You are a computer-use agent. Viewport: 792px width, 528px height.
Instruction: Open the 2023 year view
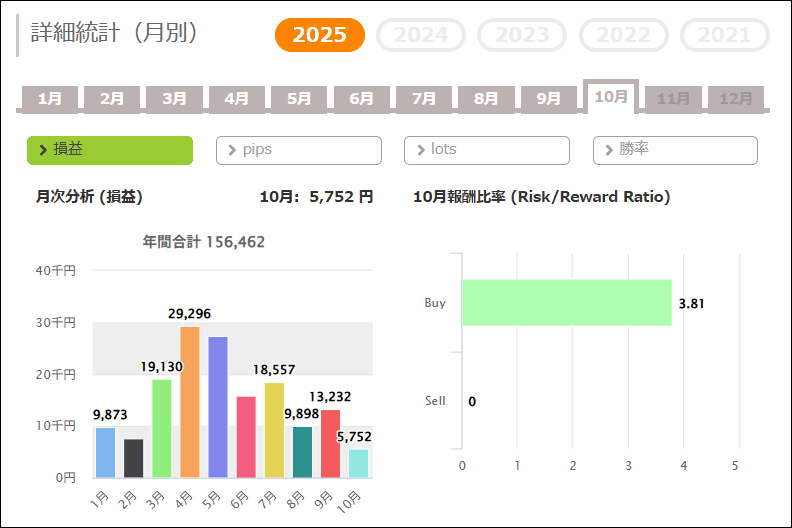[x=522, y=35]
